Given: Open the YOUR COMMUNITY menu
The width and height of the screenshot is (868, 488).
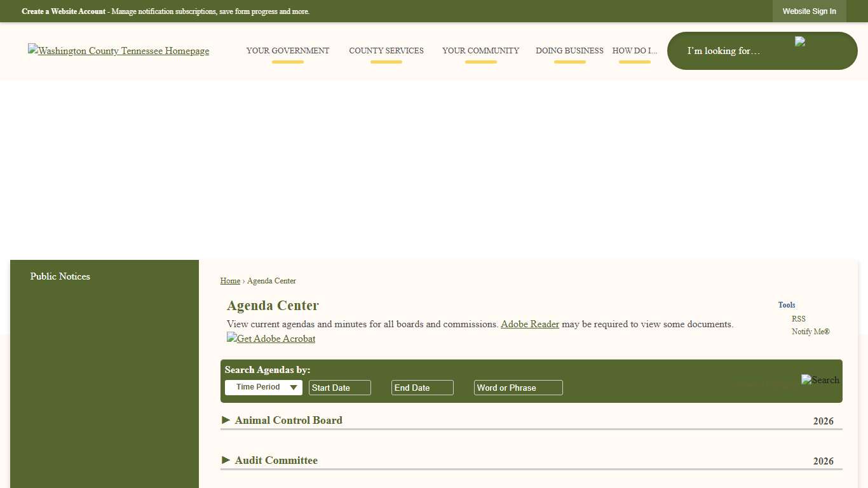Looking at the screenshot, I should pos(480,51).
